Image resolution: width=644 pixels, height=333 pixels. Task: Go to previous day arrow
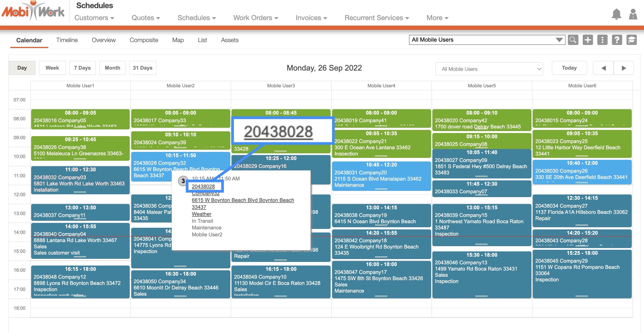tap(603, 68)
